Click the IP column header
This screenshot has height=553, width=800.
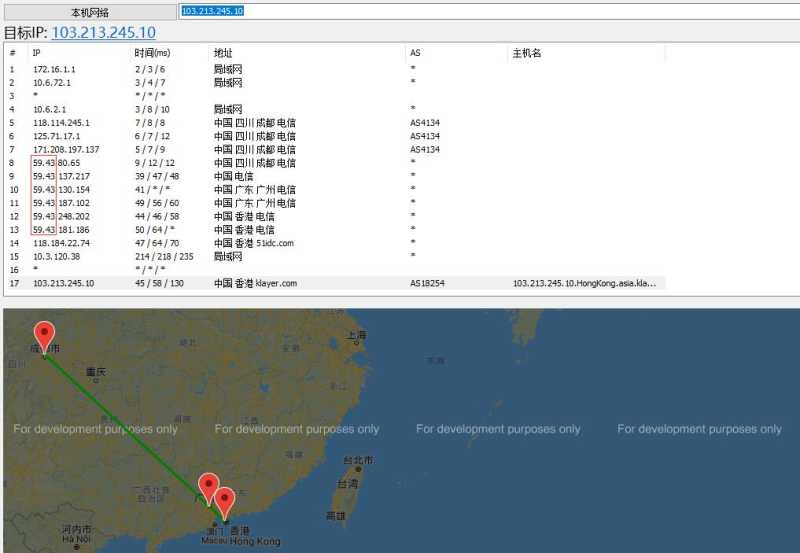click(36, 53)
